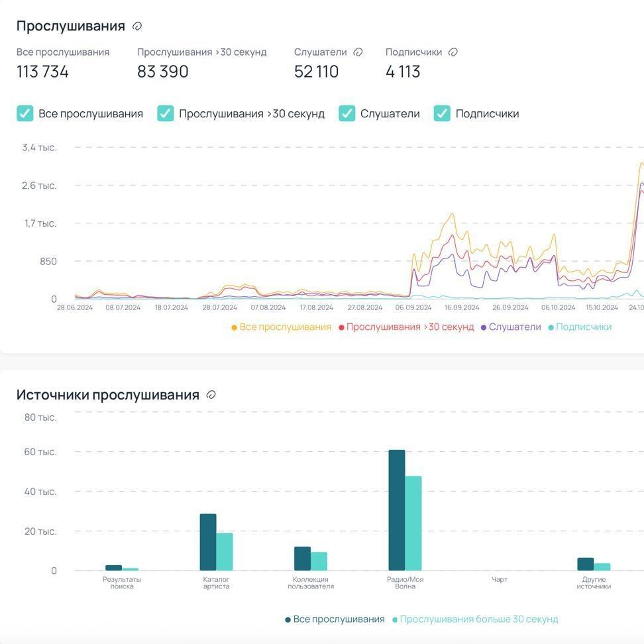This screenshot has width=644, height=644.
Task: Click the Прослушивания section heading
Action: 71,26
